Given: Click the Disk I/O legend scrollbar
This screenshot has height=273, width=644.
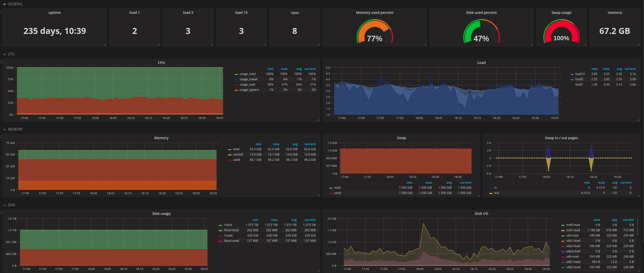Looking at the screenshot, I should [637, 227].
